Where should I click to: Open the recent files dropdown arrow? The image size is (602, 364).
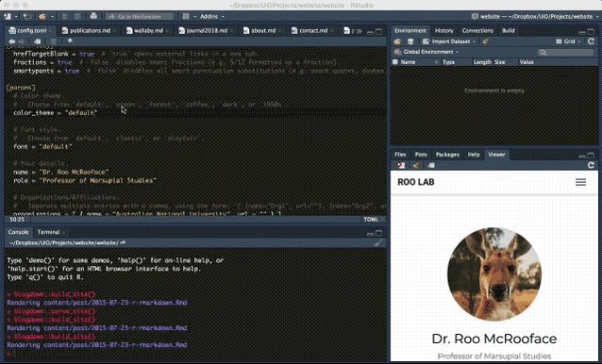coord(52,17)
